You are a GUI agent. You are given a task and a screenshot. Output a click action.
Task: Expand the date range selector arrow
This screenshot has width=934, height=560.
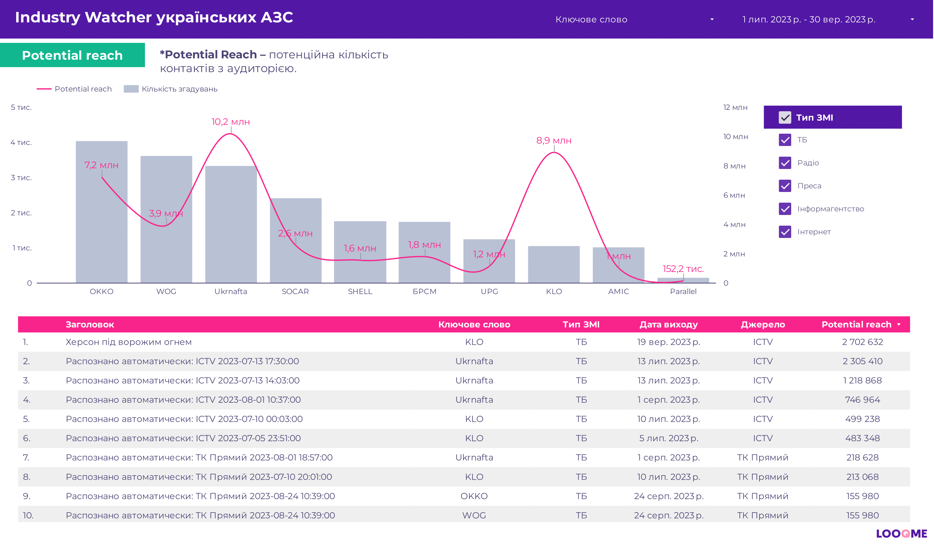coord(912,19)
